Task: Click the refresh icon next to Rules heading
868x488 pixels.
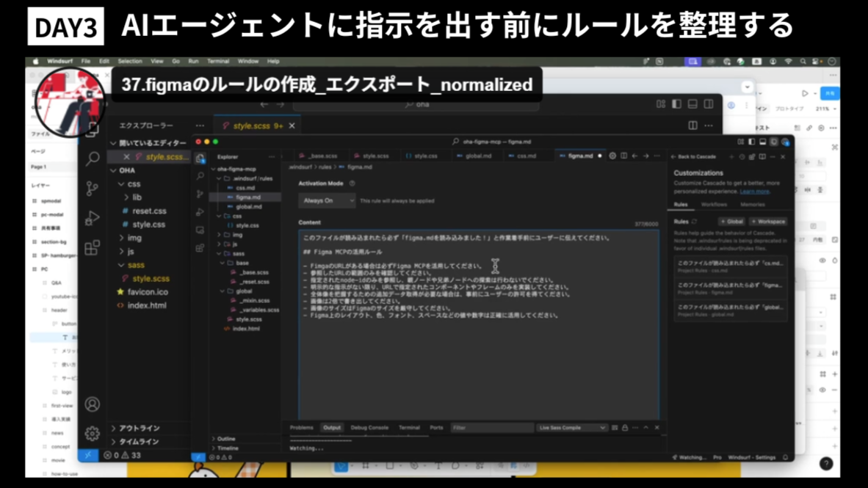Action: pos(695,222)
